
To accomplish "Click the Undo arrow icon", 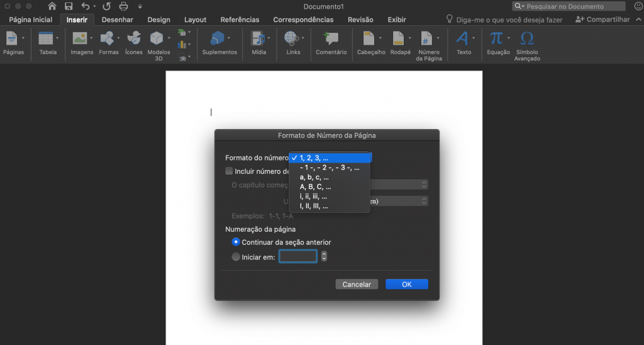I will (85, 6).
